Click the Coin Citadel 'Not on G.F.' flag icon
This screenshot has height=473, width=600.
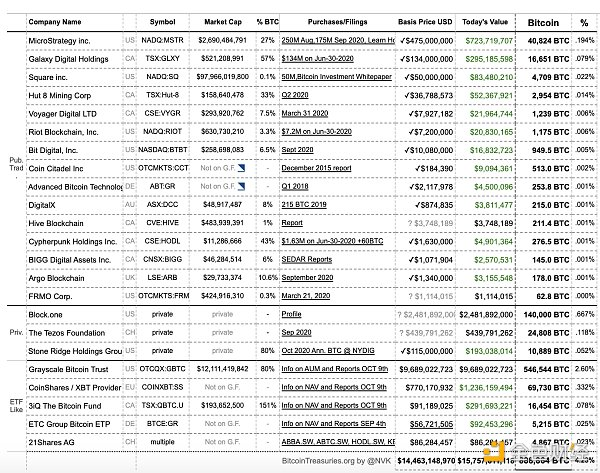(241, 168)
